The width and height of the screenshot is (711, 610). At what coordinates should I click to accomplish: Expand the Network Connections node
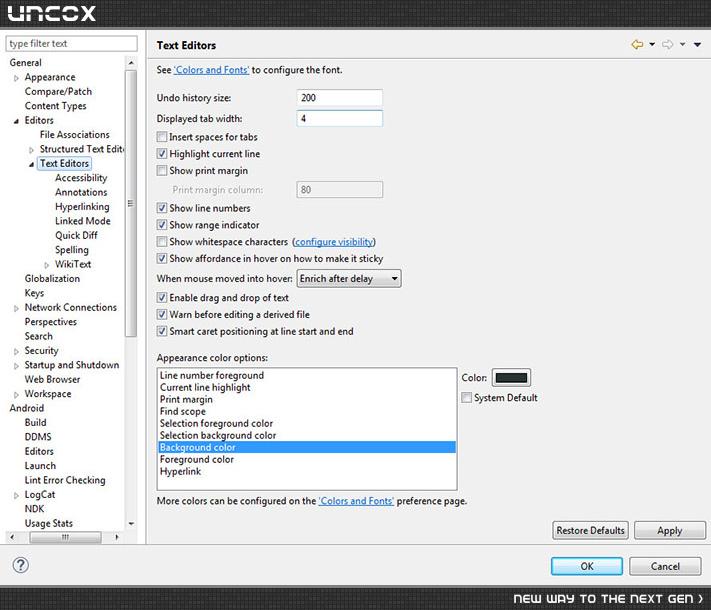click(16, 308)
